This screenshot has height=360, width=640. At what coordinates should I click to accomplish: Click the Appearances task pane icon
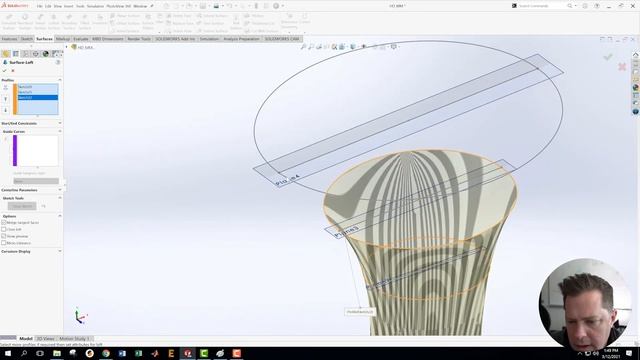[636, 87]
